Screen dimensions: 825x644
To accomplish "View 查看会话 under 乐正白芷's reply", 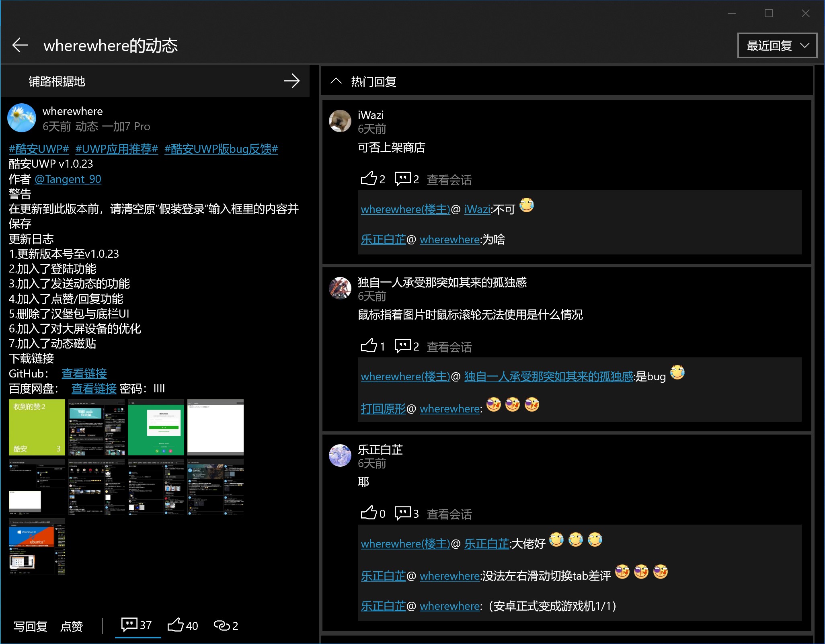I will point(449,514).
